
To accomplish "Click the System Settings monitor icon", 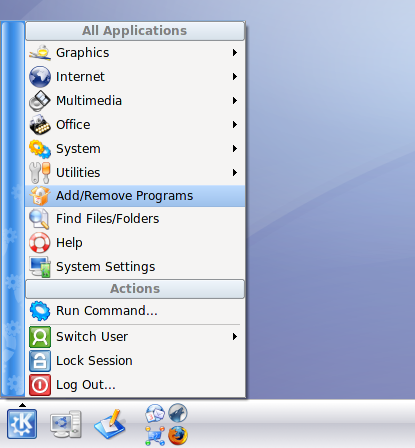I will pyautogui.click(x=40, y=267).
